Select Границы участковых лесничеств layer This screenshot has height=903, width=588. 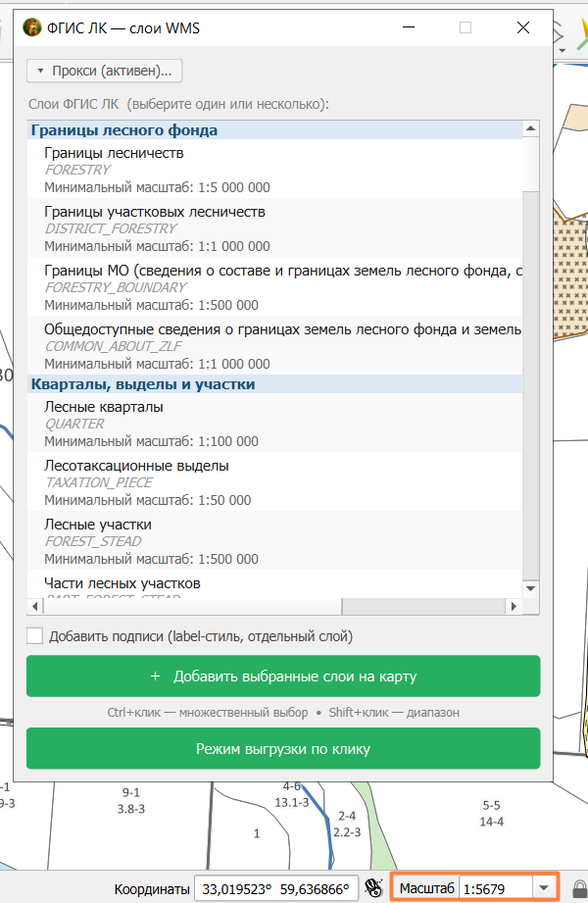274,228
